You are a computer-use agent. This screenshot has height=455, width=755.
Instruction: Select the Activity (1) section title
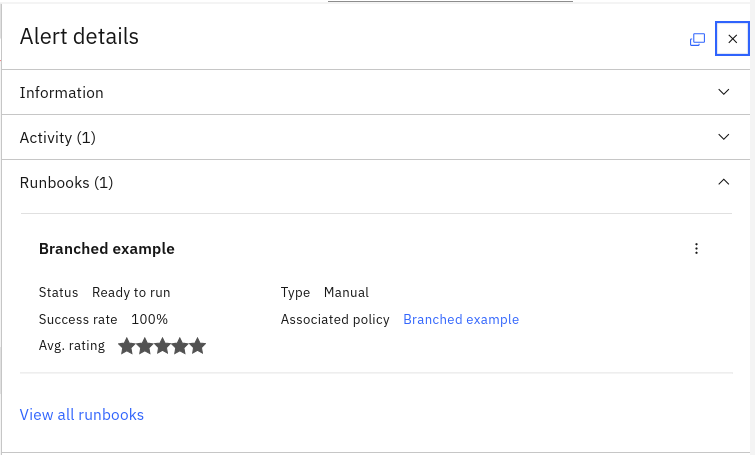(58, 138)
